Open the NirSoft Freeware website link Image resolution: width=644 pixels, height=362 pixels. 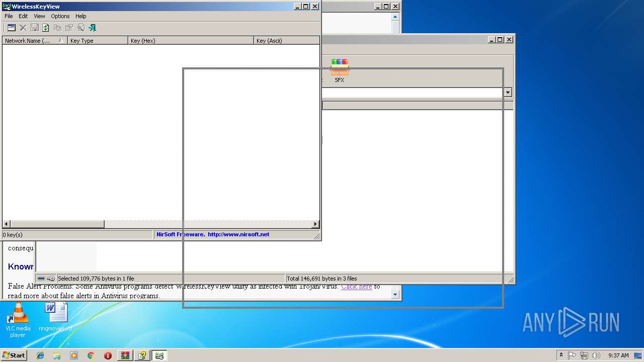(x=213, y=234)
